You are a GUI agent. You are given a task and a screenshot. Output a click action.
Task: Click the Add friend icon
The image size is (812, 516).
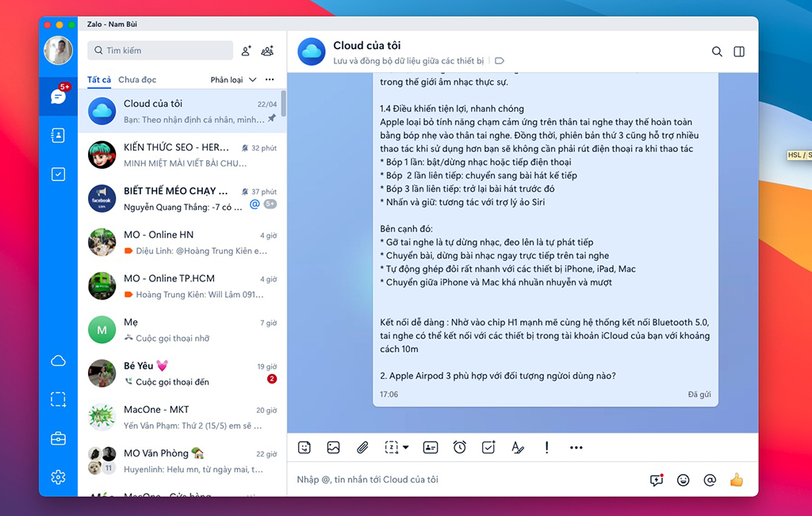(x=247, y=51)
